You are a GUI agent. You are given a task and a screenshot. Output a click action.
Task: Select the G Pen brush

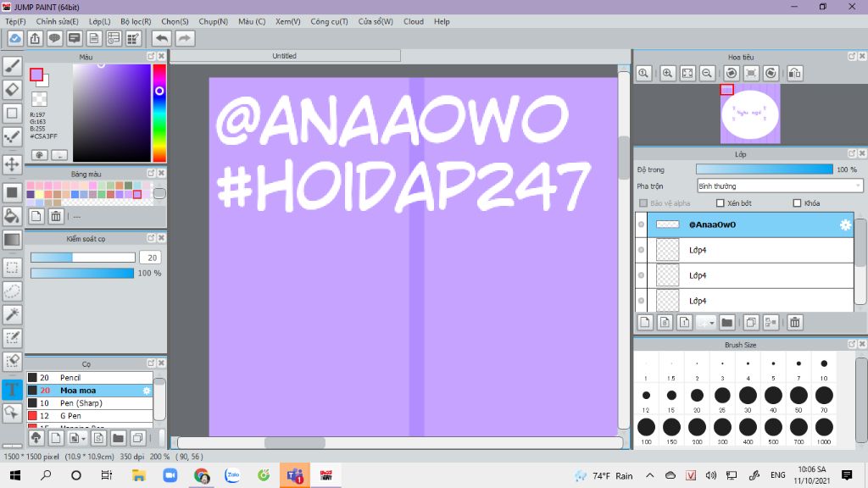coord(89,415)
